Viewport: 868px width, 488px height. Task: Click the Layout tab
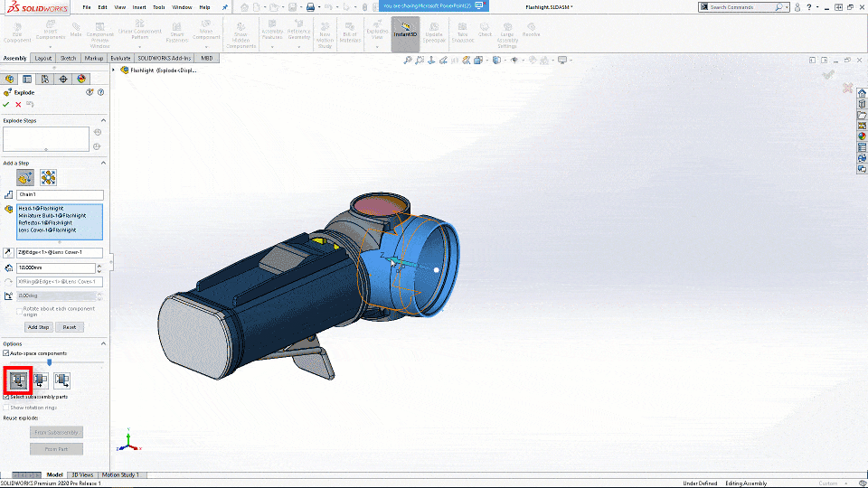point(42,58)
